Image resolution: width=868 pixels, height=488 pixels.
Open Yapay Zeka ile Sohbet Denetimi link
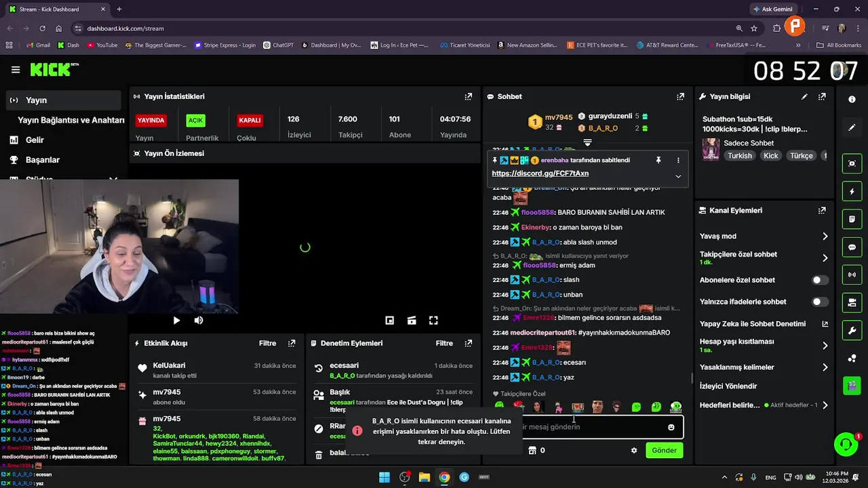(x=764, y=324)
